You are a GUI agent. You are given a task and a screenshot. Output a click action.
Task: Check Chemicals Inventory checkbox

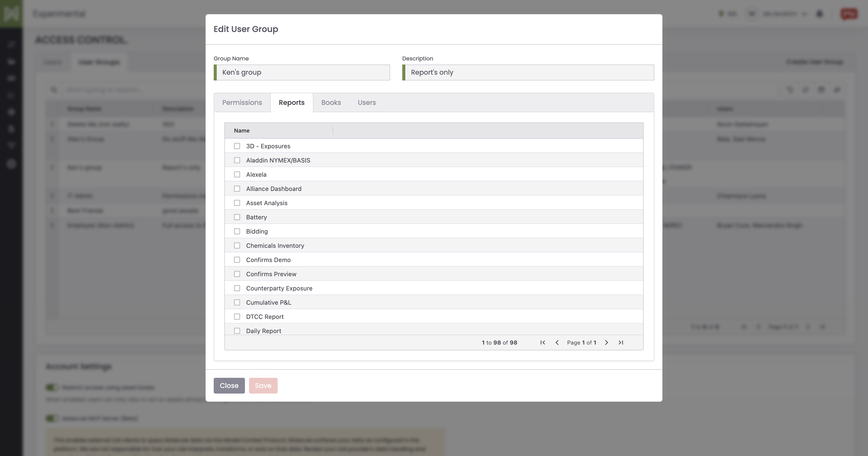click(x=237, y=245)
